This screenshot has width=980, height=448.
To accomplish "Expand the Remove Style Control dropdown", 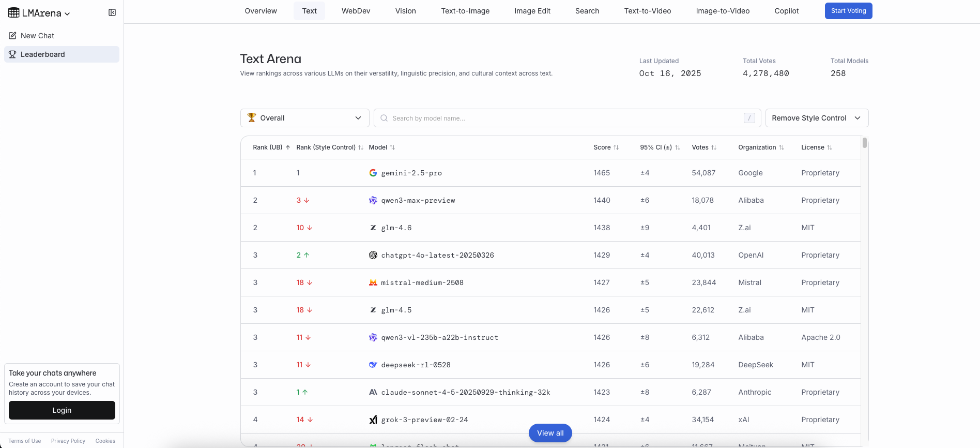I will (816, 118).
